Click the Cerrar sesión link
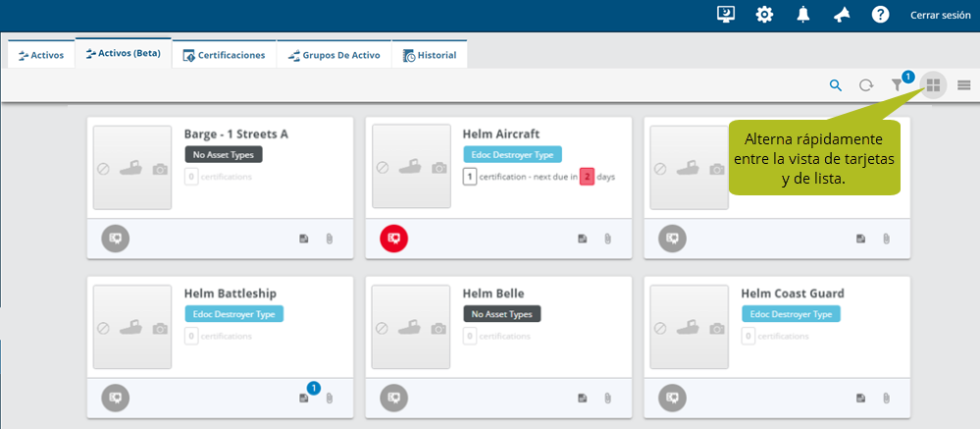The width and height of the screenshot is (980, 429). (x=940, y=16)
